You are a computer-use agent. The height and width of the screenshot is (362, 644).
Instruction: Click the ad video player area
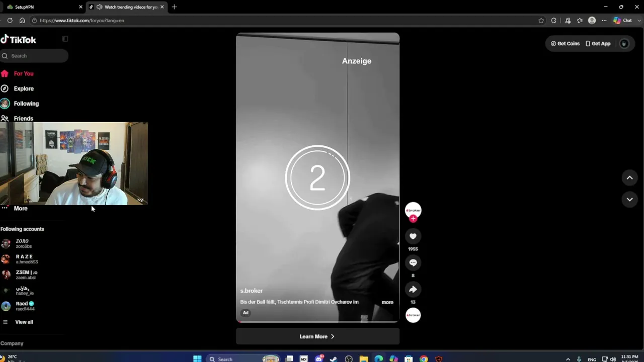317,177
